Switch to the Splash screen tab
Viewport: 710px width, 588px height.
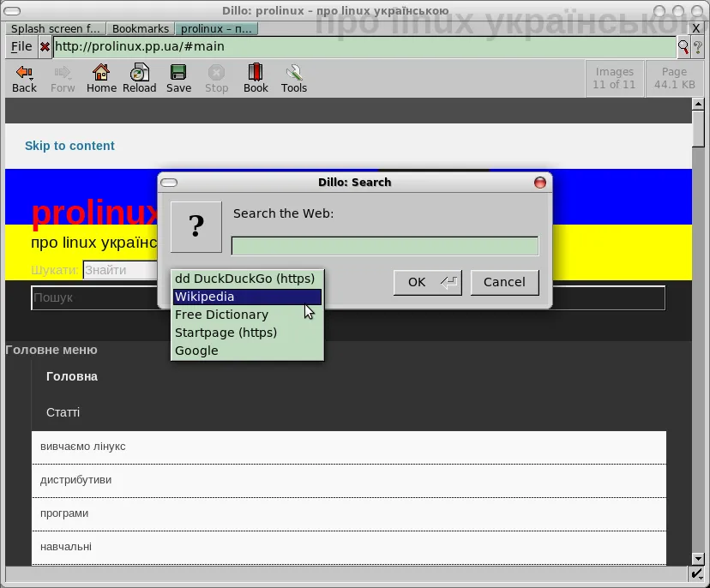click(x=55, y=28)
